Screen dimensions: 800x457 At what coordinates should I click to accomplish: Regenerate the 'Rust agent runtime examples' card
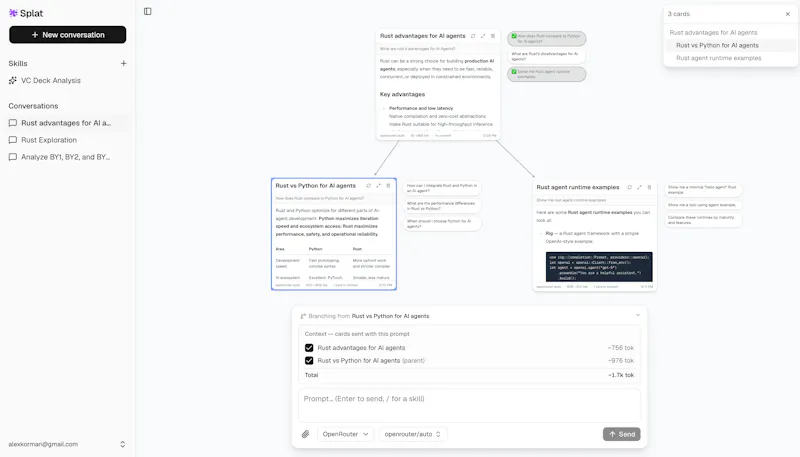coord(630,187)
